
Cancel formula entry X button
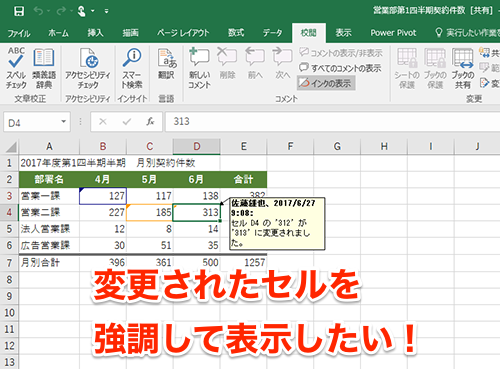(103, 122)
